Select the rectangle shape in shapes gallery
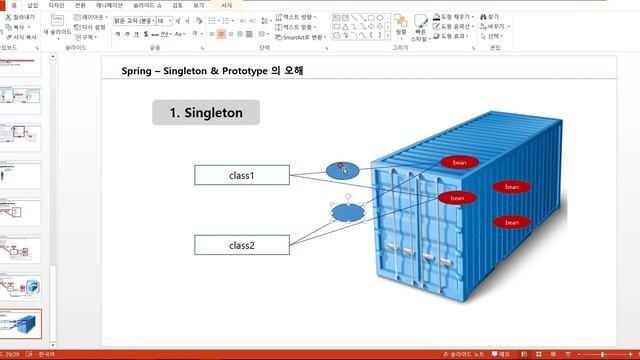Viewport: 640px width, 360px height. [x=371, y=18]
